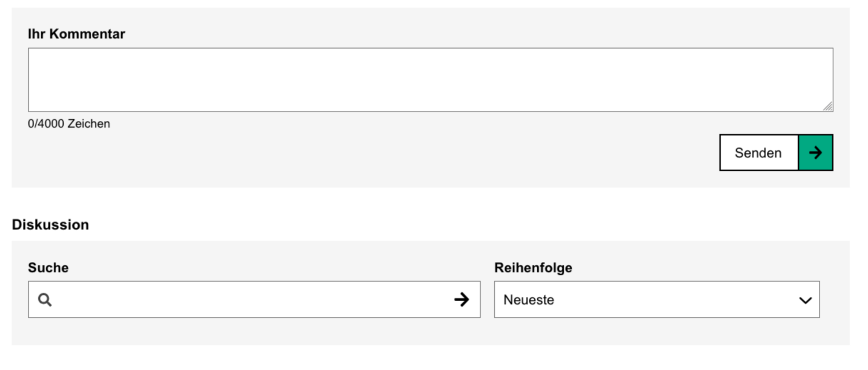
Task: Click the magnifying glass search icon
Action: [x=45, y=299]
